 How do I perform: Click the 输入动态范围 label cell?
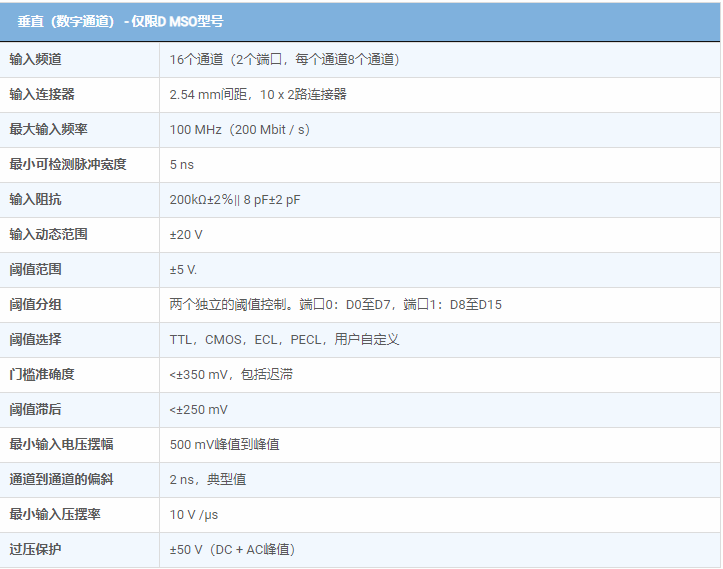(48, 234)
